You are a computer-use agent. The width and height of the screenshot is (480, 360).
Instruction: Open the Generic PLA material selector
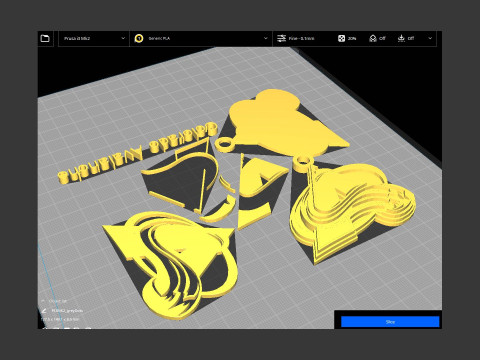coord(201,38)
